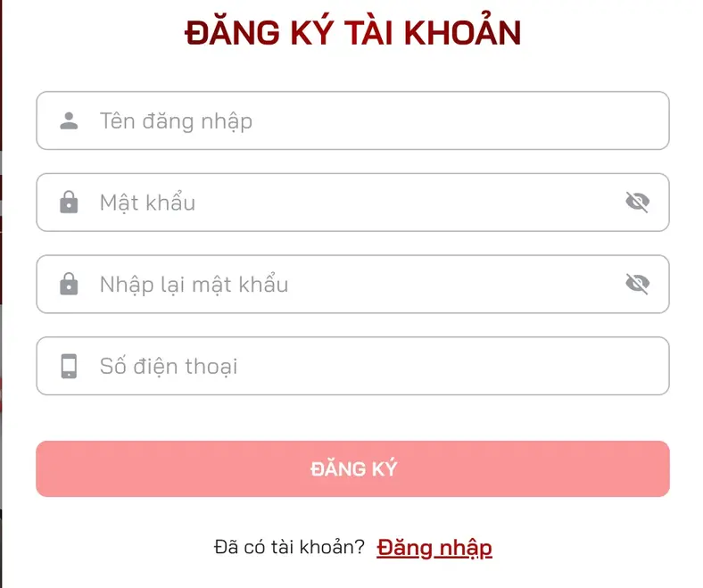
Task: Click the 'Số điện thoại' placeholder text
Action: tap(169, 366)
